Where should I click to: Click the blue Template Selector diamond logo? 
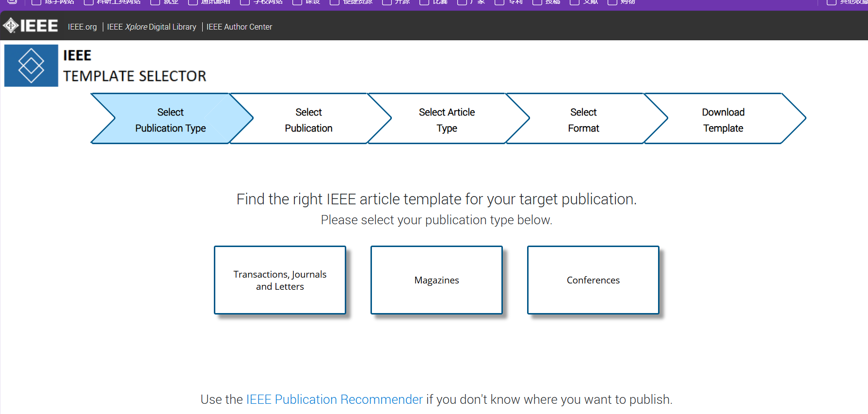click(x=31, y=66)
